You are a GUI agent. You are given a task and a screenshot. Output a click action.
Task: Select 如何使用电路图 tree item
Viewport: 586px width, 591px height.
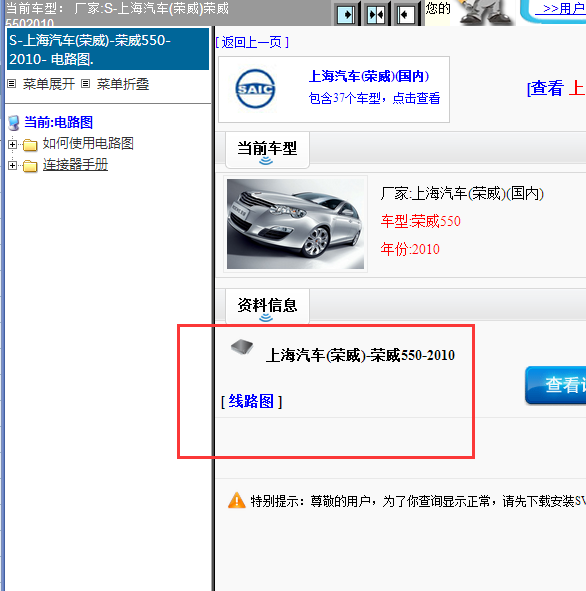tap(88, 143)
